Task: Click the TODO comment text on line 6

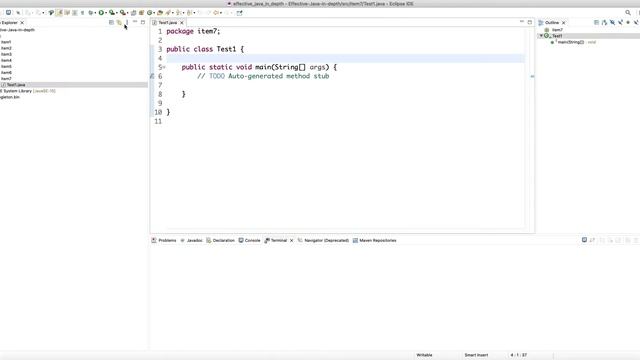Action: [263, 76]
